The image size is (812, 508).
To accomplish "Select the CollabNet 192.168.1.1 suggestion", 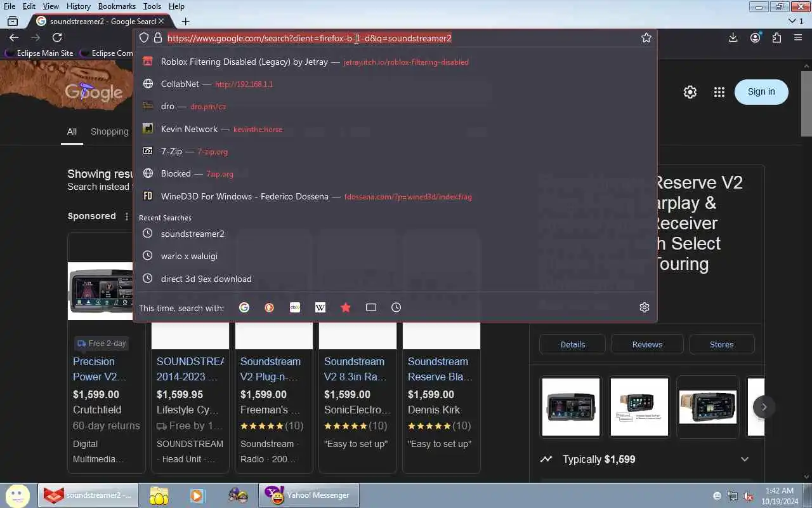I will [395, 84].
